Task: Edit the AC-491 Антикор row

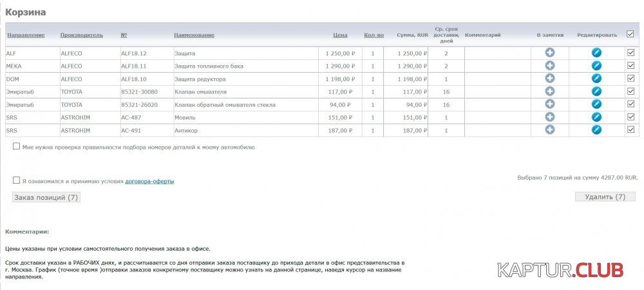Action: click(596, 130)
